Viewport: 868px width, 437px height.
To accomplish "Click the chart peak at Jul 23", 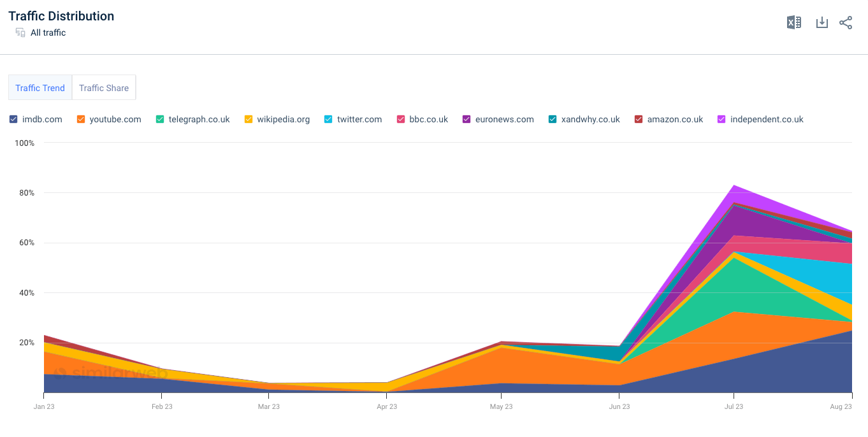I will (734, 187).
